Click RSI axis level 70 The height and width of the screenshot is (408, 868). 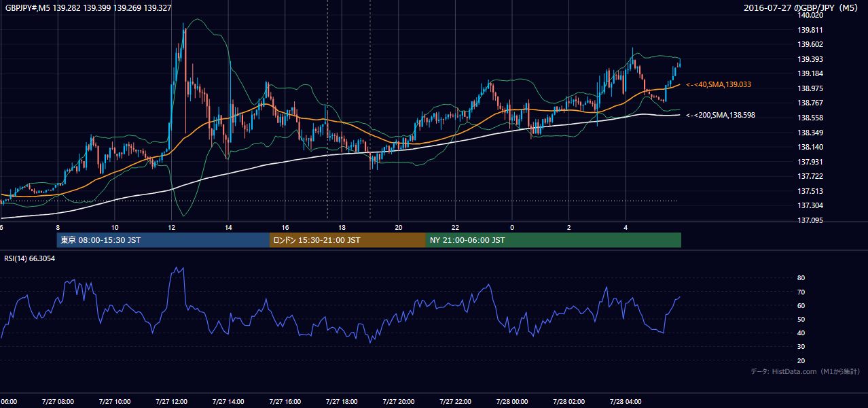click(801, 292)
